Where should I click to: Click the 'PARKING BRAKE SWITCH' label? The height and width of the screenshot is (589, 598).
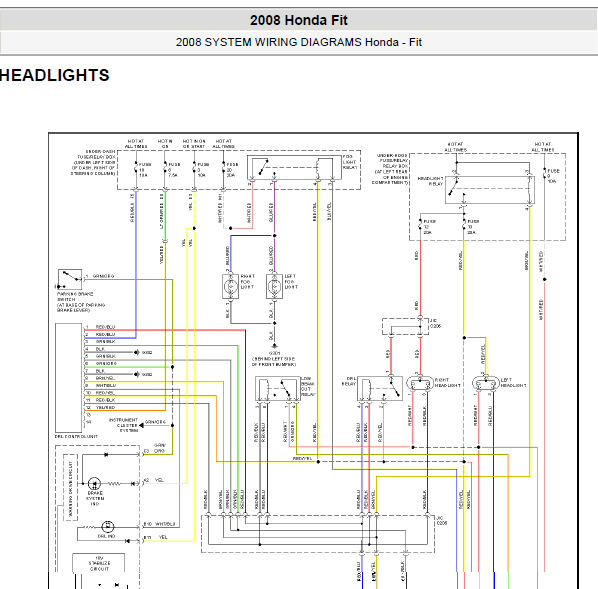tap(80, 302)
